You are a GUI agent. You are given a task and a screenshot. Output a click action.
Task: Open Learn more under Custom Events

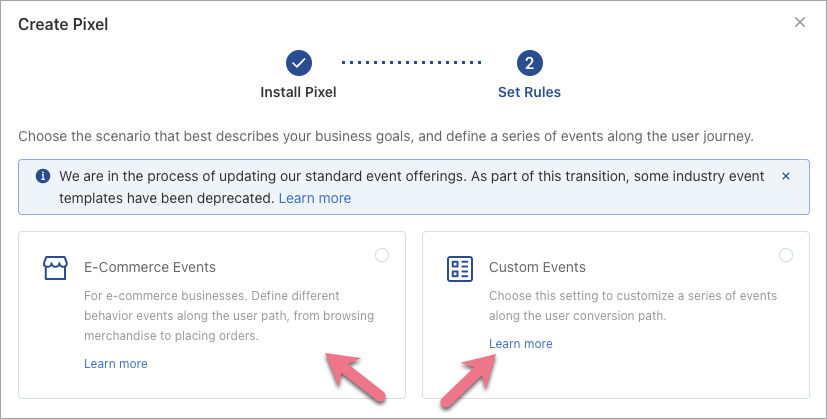tap(520, 344)
